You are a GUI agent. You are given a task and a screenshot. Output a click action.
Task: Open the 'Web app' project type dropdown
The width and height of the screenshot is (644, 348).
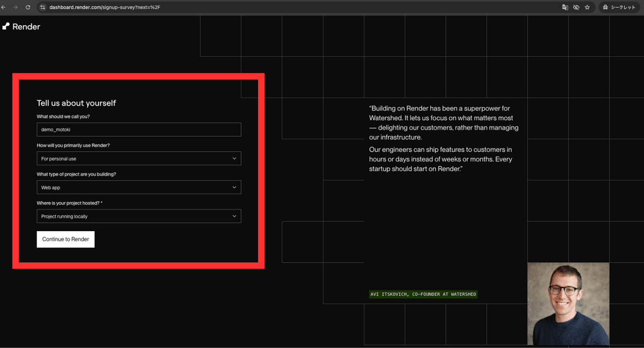(139, 187)
